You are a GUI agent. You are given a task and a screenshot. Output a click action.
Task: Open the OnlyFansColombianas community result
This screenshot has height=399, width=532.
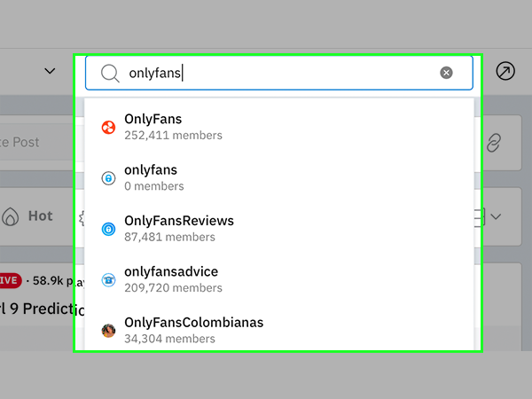279,328
